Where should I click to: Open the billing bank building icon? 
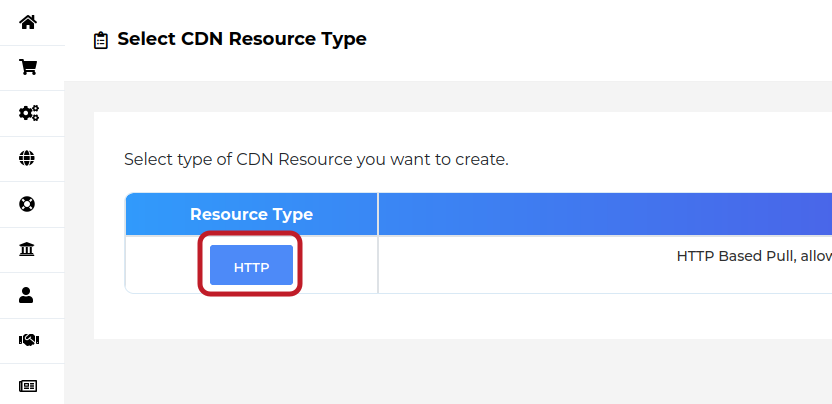(27, 249)
